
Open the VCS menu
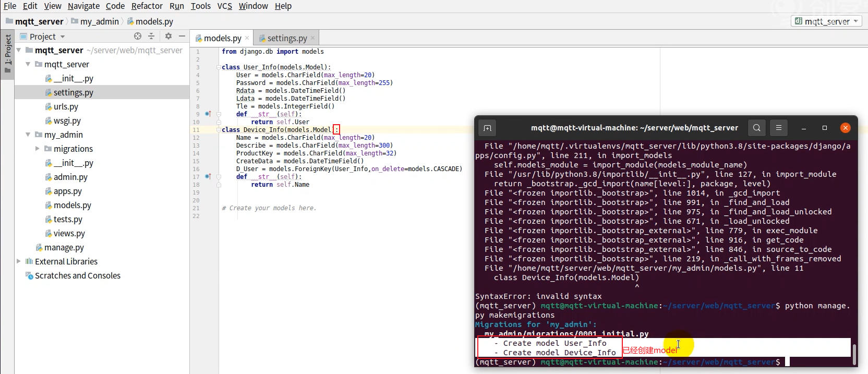tap(224, 6)
